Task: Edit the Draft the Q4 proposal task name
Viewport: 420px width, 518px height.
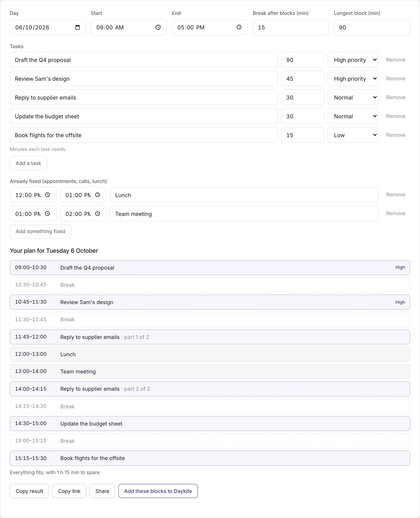Action: [144, 60]
